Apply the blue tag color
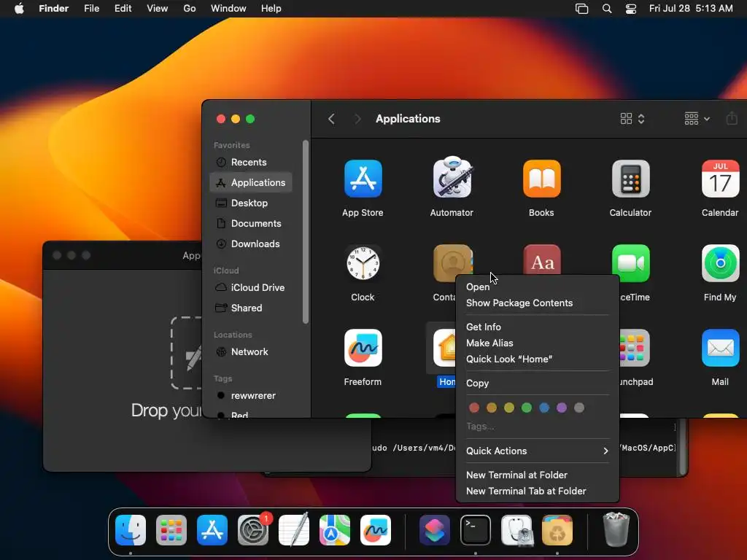This screenshot has width=747, height=560. click(544, 408)
